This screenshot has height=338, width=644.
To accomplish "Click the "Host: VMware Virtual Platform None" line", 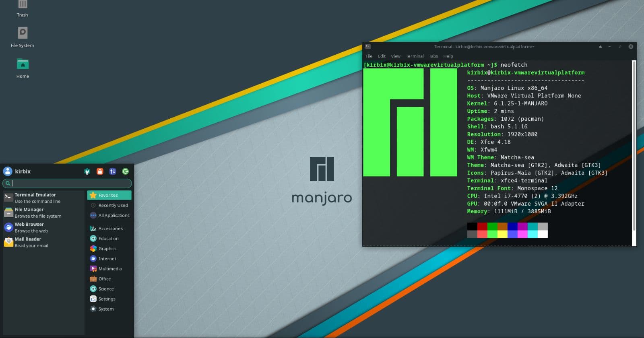I will [x=524, y=96].
